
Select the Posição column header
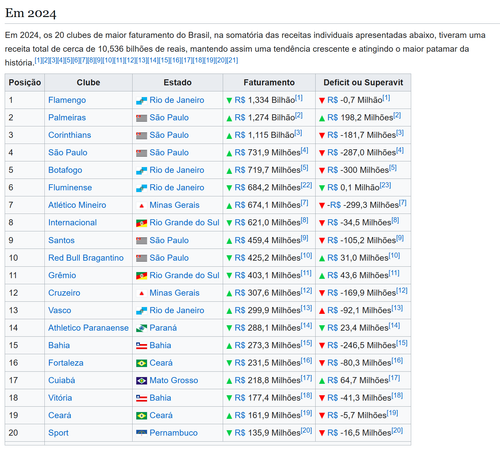pyautogui.click(x=25, y=82)
